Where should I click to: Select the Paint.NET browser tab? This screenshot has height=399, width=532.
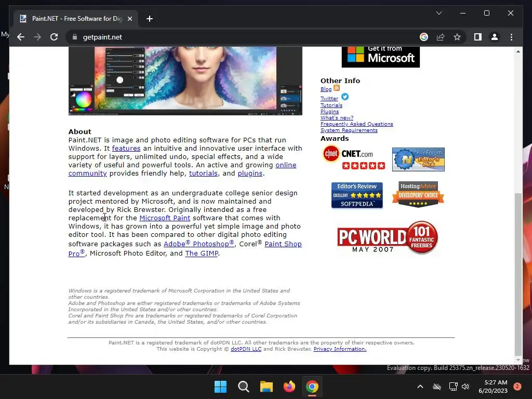click(x=76, y=19)
